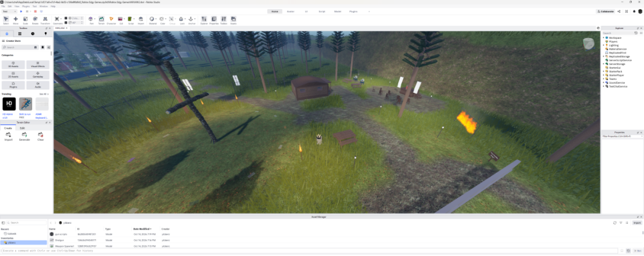Expand the ReplicatedStorage tree node
This screenshot has width=644, height=256.
[603, 56]
